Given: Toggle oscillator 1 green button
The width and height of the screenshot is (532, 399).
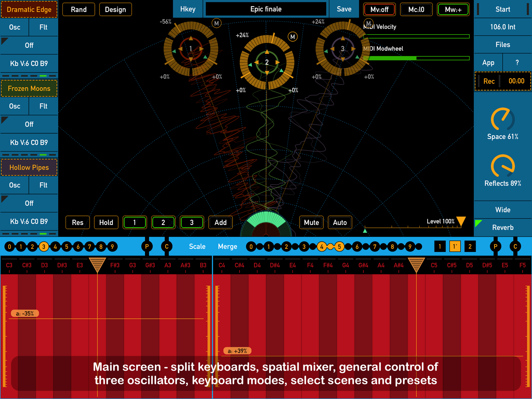Looking at the screenshot, I should (134, 222).
